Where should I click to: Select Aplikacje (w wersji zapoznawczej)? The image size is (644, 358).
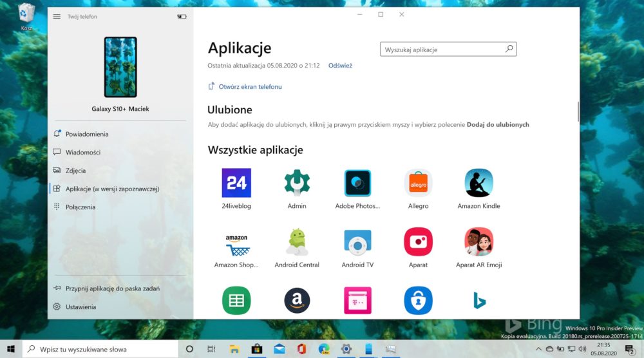112,189
